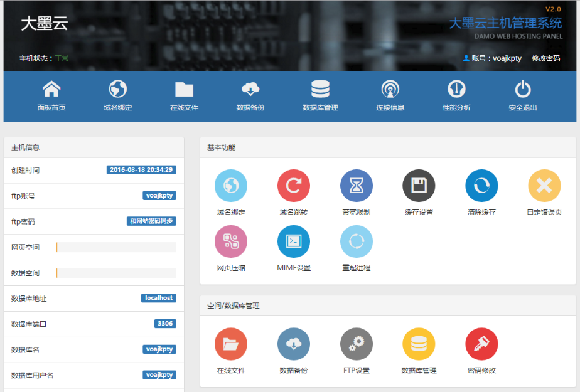Click the ftp账号 voajkpty badge
The image size is (580, 392).
click(x=159, y=196)
